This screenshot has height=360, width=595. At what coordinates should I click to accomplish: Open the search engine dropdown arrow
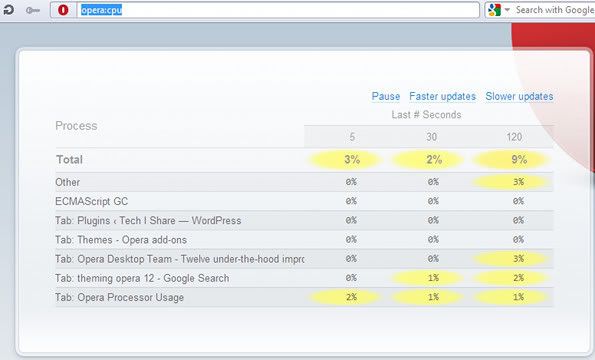pos(507,10)
